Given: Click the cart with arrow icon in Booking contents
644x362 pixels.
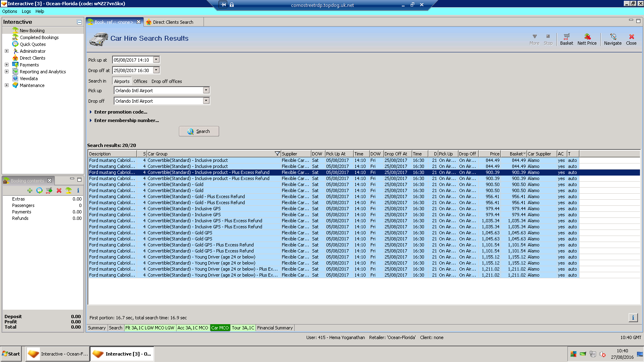Looking at the screenshot, I should [49, 190].
